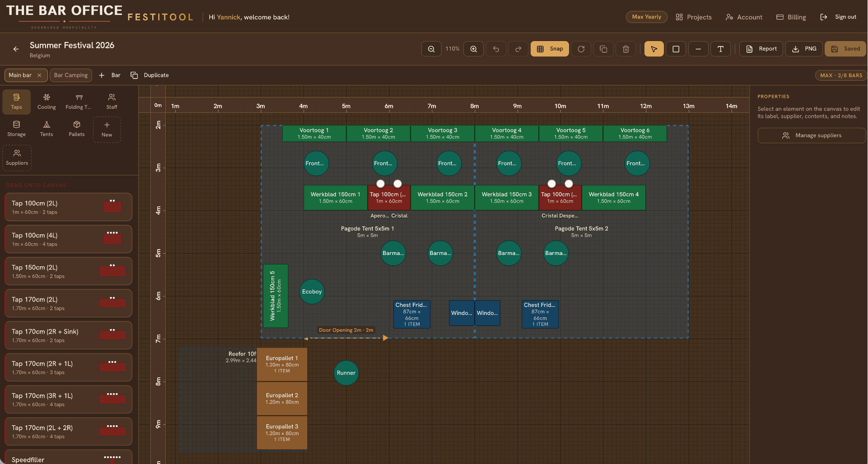Image resolution: width=868 pixels, height=464 pixels.
Task: Open the Billing page
Action: [x=791, y=17]
